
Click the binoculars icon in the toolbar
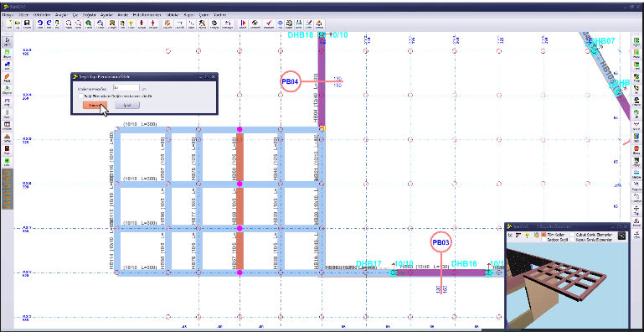tap(299, 23)
